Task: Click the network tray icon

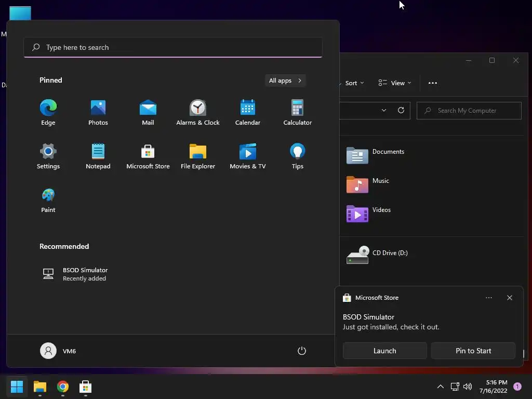Action: (455, 387)
